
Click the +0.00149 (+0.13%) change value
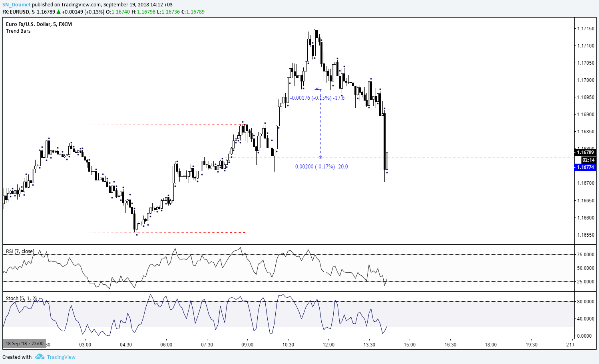coord(83,12)
